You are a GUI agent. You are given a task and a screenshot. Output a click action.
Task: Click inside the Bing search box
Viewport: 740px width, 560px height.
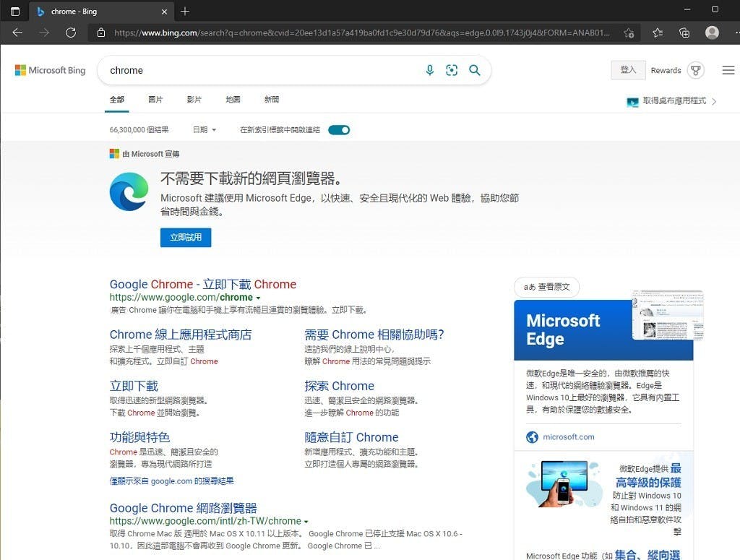(260, 70)
